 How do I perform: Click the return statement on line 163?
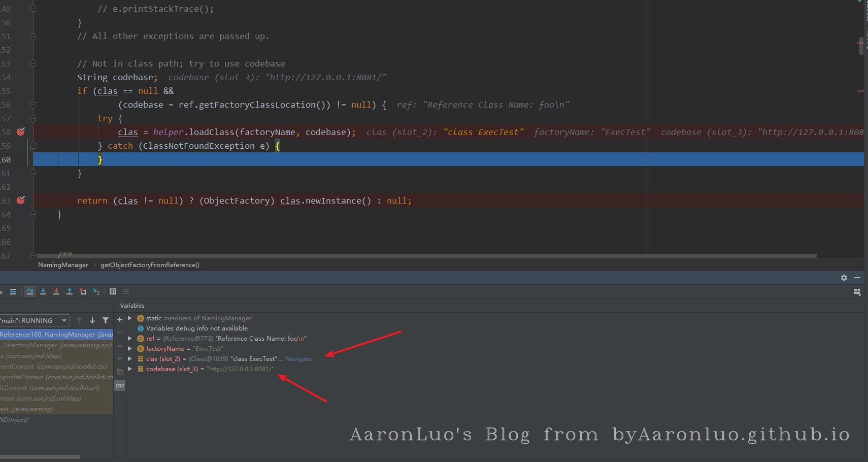[x=244, y=201]
